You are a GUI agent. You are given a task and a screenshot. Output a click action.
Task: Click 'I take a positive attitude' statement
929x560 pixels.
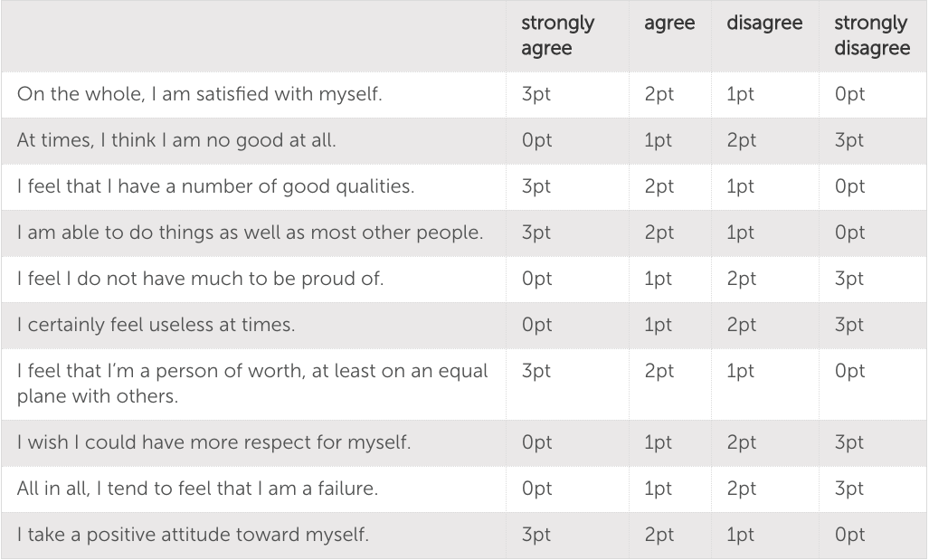click(x=193, y=536)
